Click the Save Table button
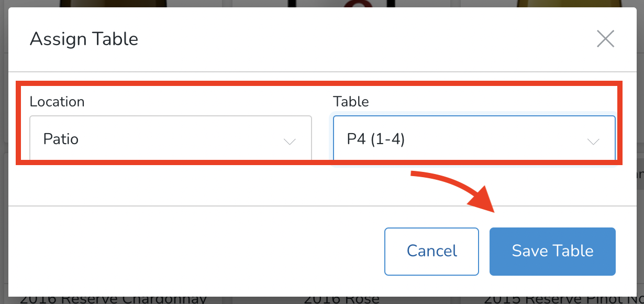This screenshot has height=304, width=644. (552, 251)
